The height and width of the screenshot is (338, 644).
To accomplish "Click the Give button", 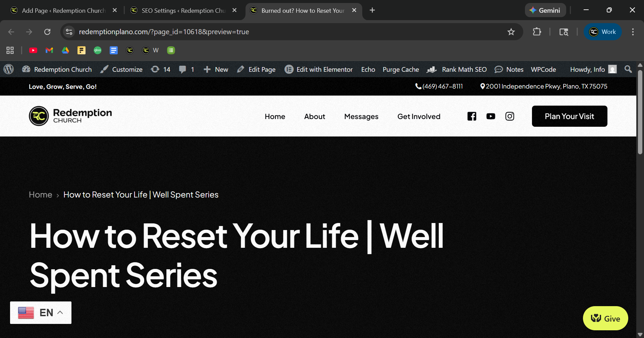I will [605, 318].
